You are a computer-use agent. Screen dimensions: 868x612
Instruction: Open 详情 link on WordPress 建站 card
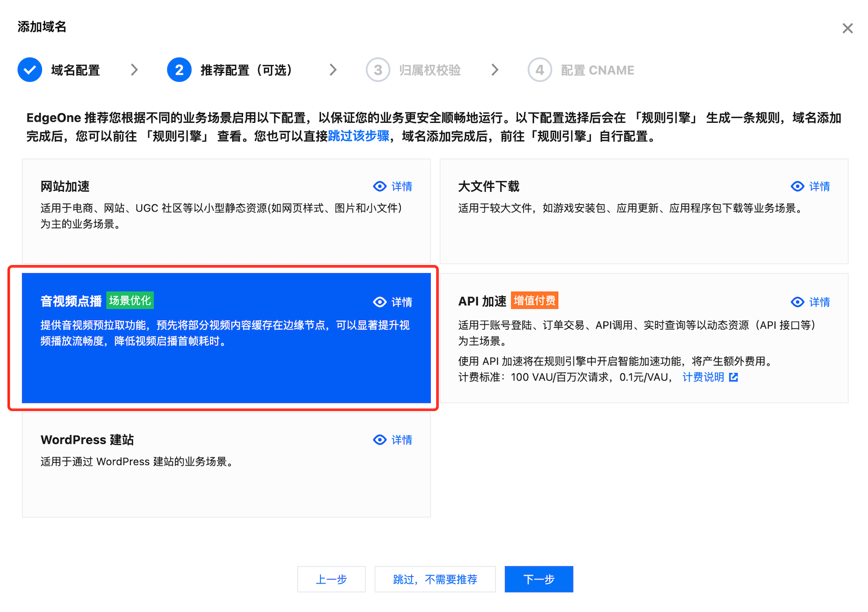tap(402, 440)
